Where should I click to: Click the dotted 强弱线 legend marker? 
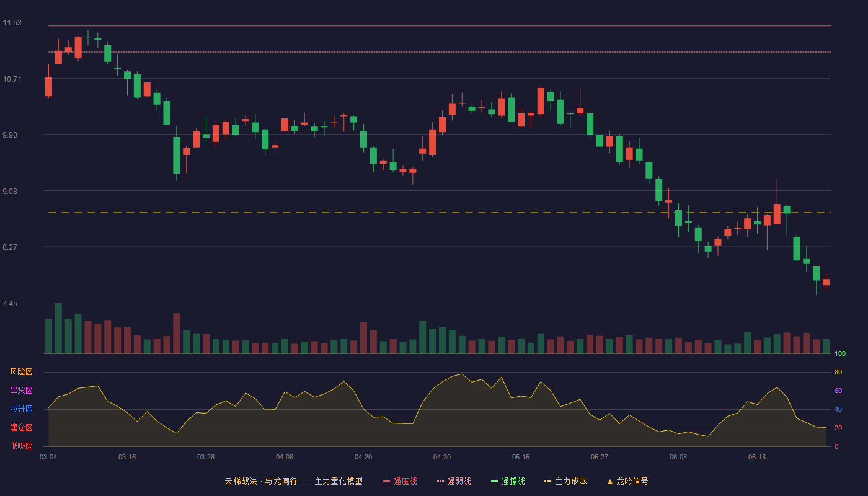point(441,481)
